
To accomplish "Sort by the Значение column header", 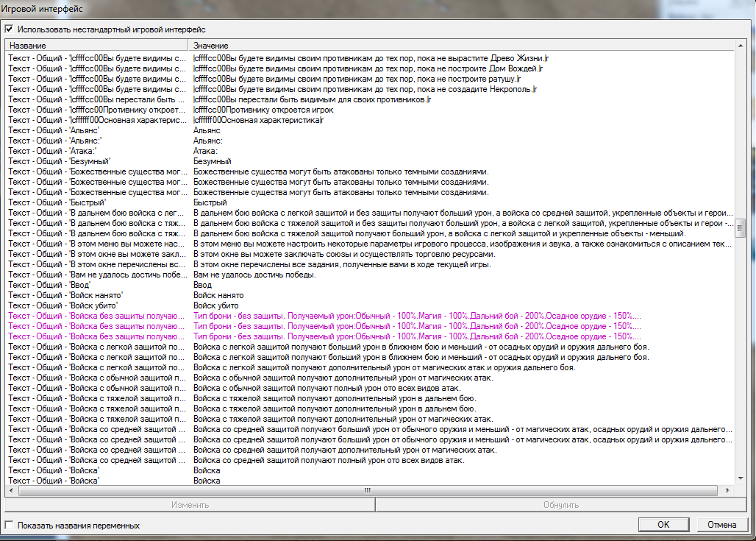I will point(461,46).
